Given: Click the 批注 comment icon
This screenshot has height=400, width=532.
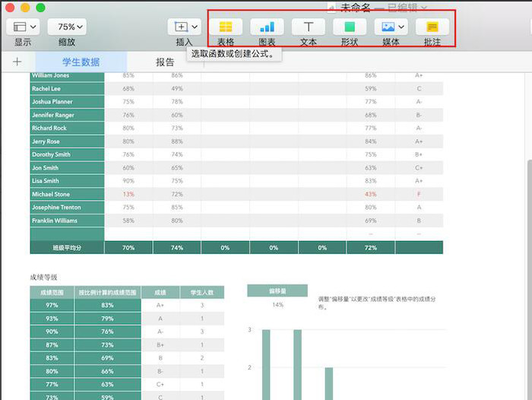Looking at the screenshot, I should 432,27.
